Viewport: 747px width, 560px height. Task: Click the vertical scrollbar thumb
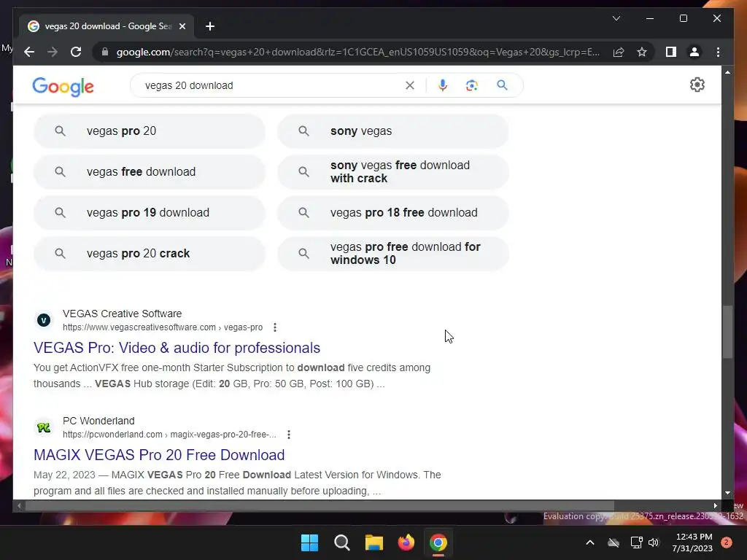727,332
